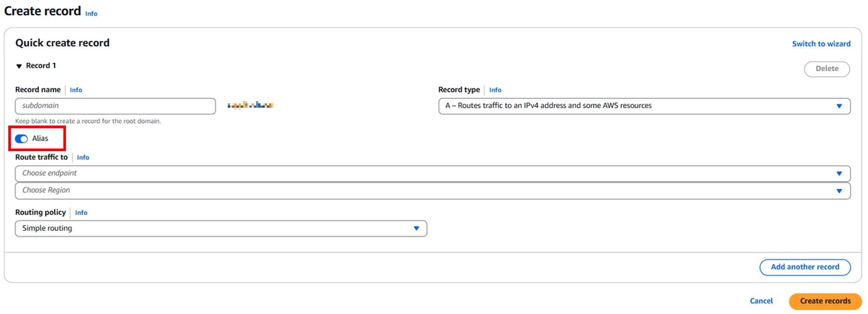Screen dimensions: 868x314
Task: Open Info link beside Record name
Action: point(76,90)
